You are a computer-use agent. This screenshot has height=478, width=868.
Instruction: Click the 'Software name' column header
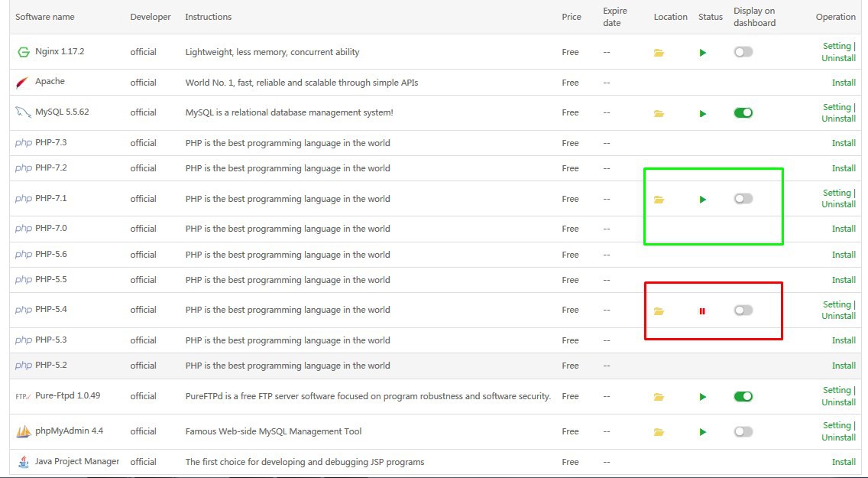pos(45,17)
